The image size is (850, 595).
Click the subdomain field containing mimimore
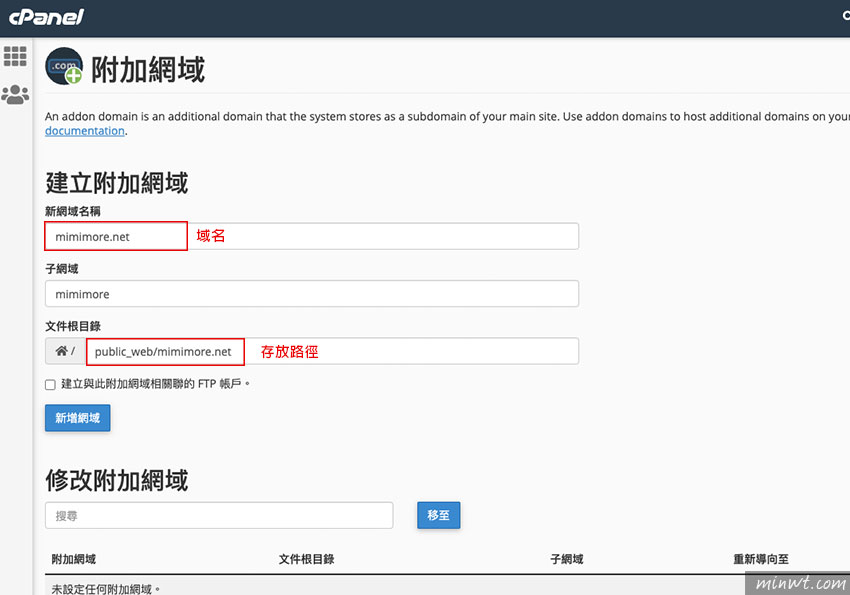click(312, 294)
